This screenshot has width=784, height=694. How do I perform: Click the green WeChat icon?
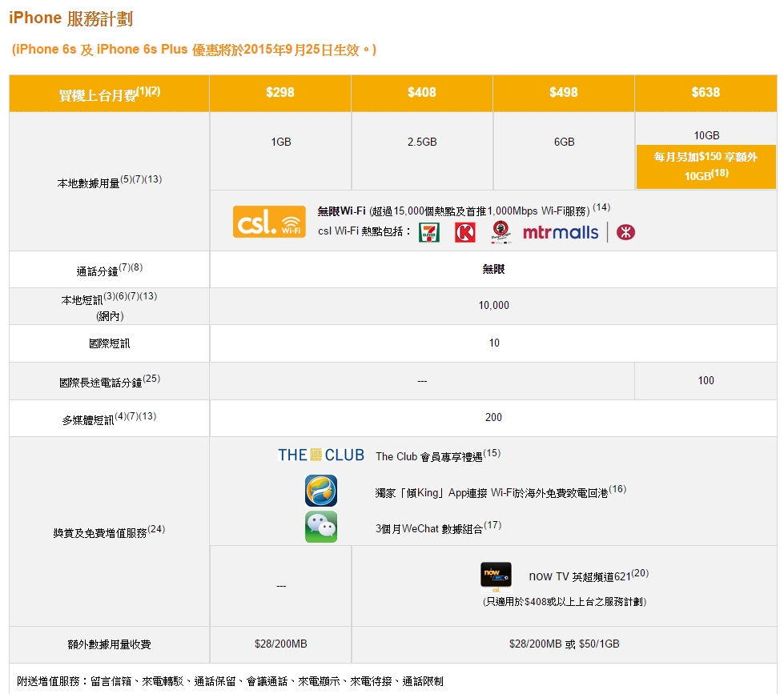[x=320, y=527]
